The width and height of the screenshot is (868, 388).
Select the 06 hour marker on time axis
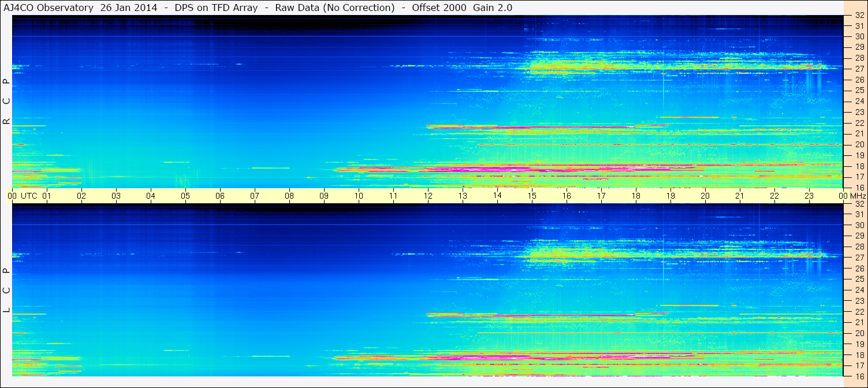(220, 196)
